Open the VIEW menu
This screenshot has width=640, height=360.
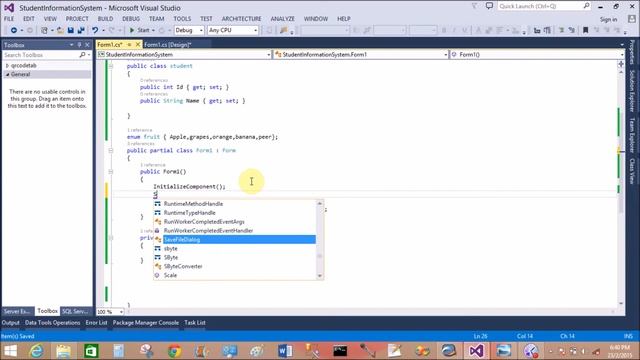[x=50, y=19]
